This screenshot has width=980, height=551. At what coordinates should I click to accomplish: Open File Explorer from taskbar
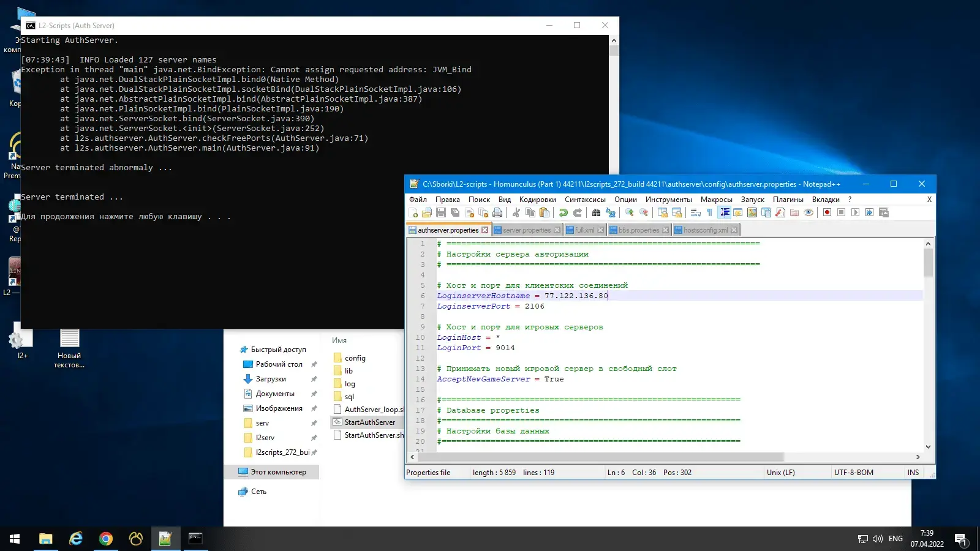(46, 539)
